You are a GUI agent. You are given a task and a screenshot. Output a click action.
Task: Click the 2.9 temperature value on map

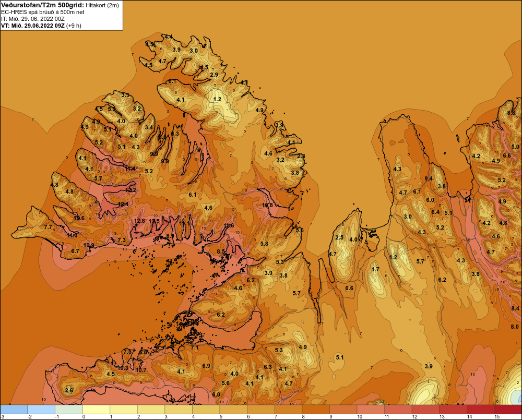point(214,75)
